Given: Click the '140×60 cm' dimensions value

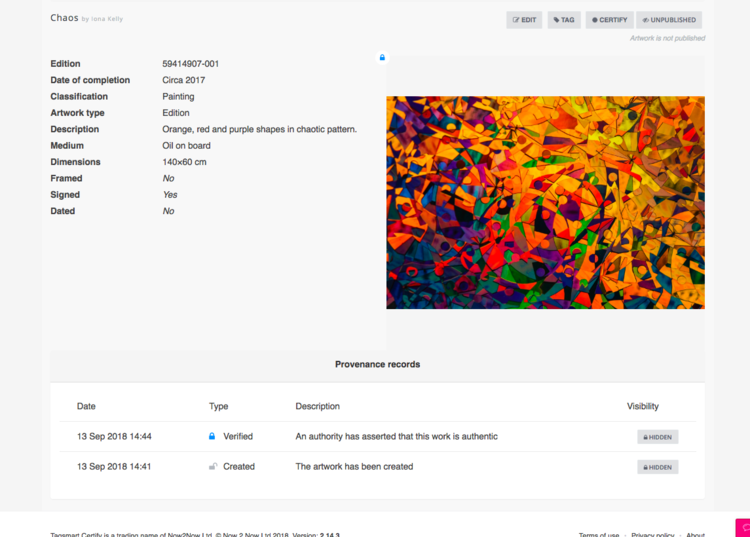Looking at the screenshot, I should pyautogui.click(x=184, y=162).
